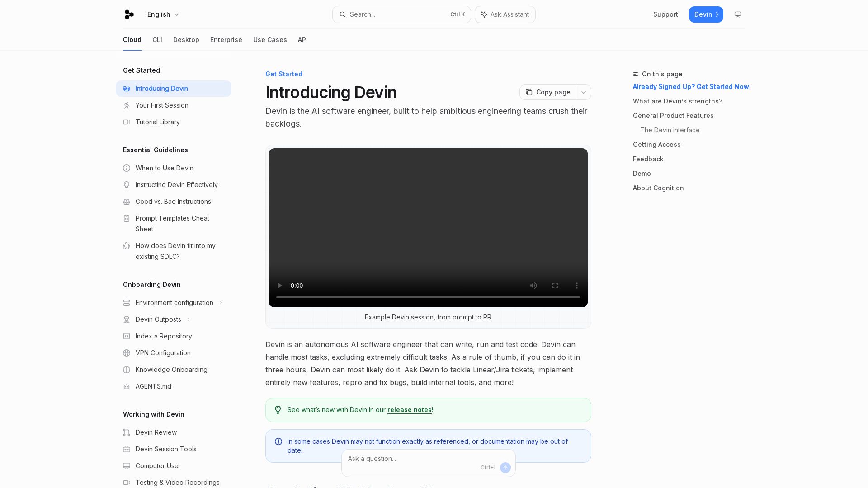The height and width of the screenshot is (488, 868).
Task: Jump to What are Devin's strengths? section
Action: (678, 101)
